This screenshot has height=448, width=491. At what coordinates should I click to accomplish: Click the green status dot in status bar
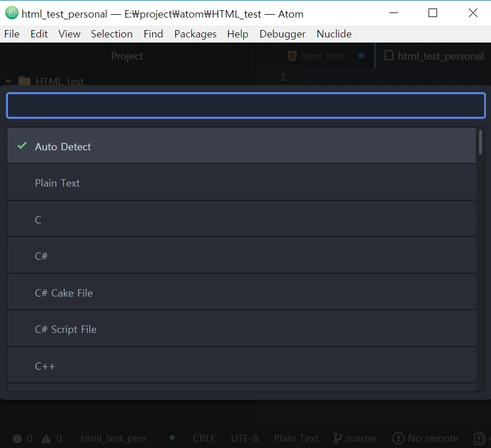click(172, 437)
